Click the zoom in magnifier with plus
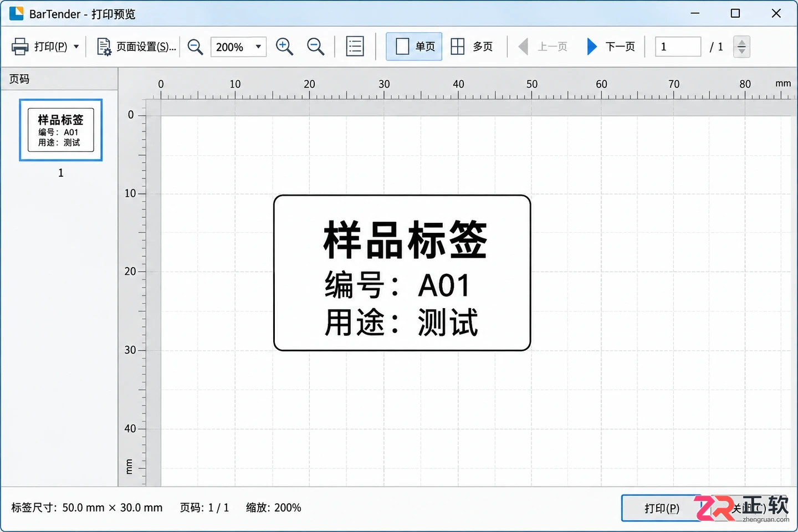Screen dimensions: 798x532 (284, 47)
